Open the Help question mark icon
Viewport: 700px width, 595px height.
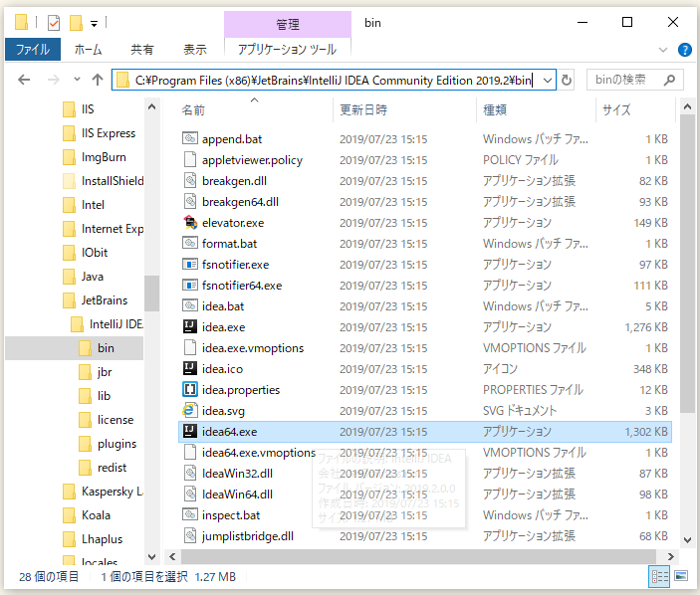684,50
